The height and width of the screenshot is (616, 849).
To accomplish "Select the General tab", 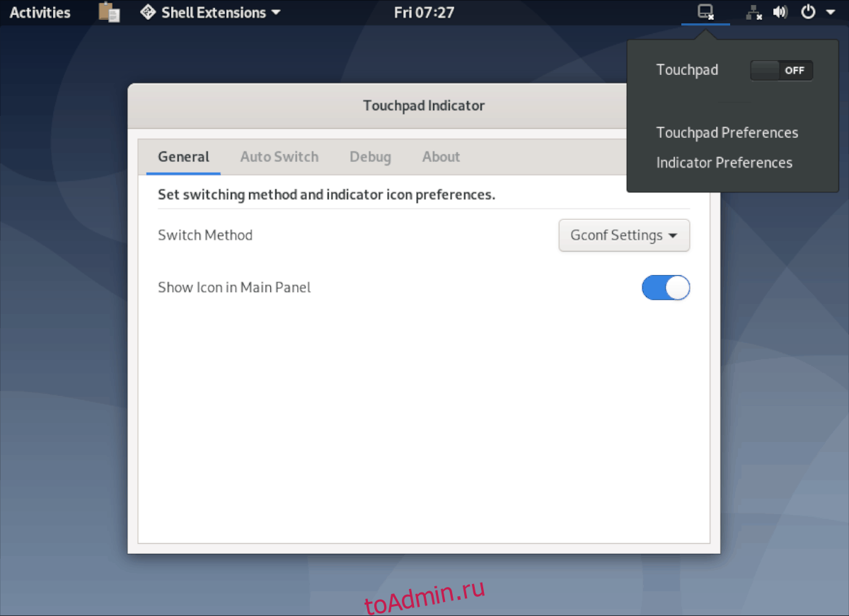I will [183, 157].
